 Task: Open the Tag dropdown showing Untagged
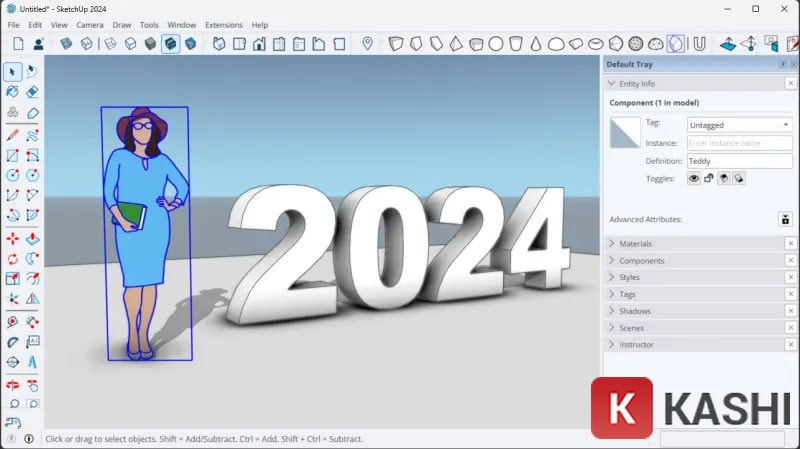click(739, 125)
